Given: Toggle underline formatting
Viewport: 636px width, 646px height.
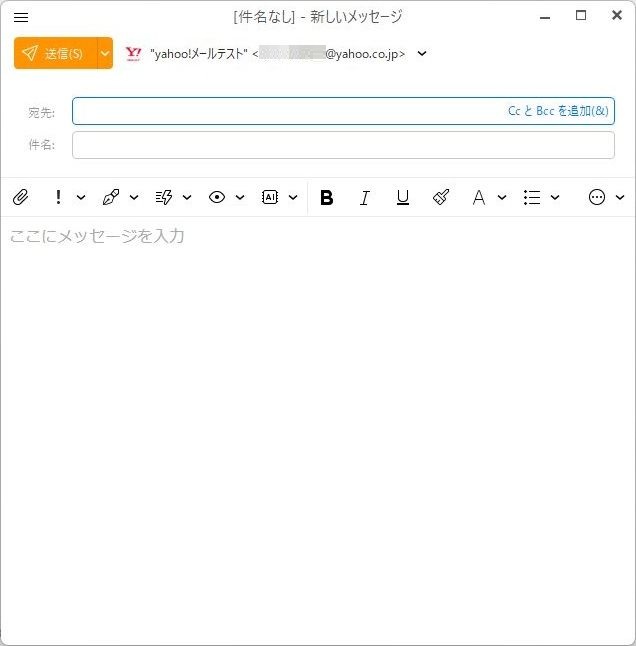Looking at the screenshot, I should pos(402,198).
